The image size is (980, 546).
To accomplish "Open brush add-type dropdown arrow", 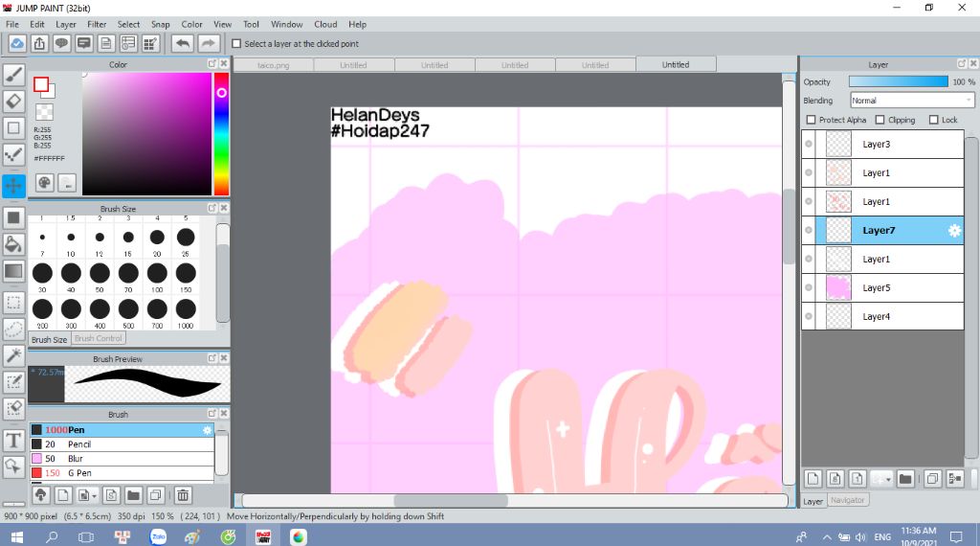I will (x=94, y=496).
